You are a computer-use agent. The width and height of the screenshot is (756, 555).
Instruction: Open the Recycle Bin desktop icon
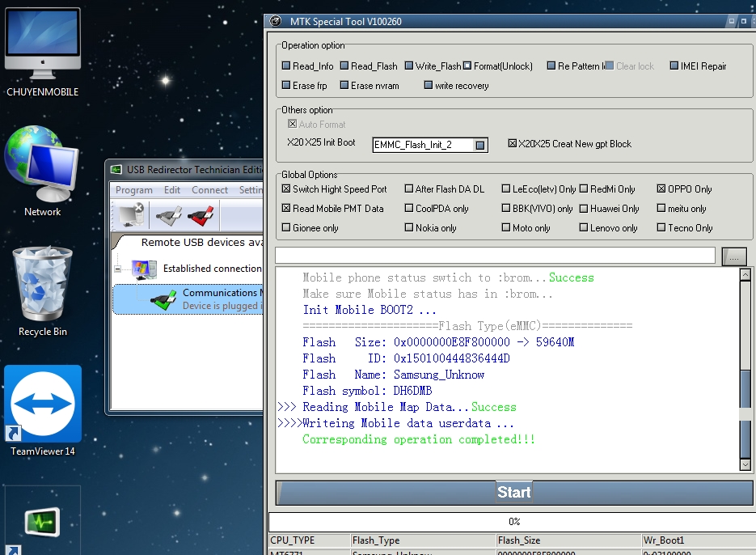42,291
